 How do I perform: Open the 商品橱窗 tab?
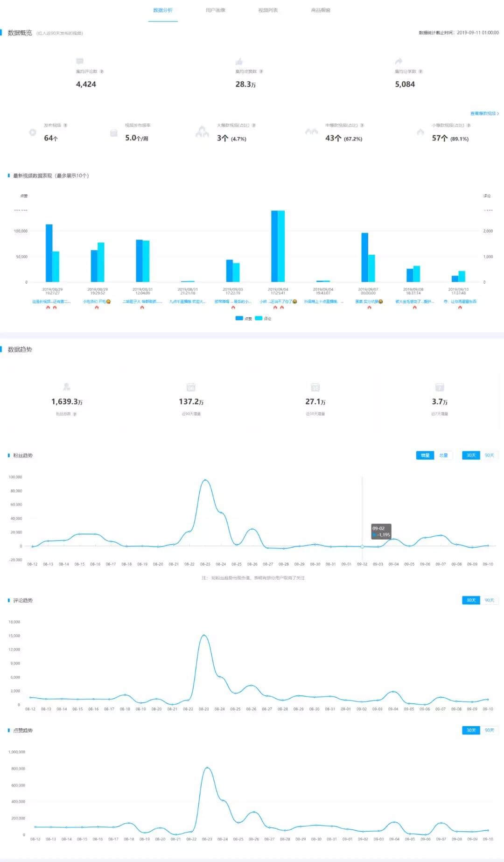click(x=321, y=10)
